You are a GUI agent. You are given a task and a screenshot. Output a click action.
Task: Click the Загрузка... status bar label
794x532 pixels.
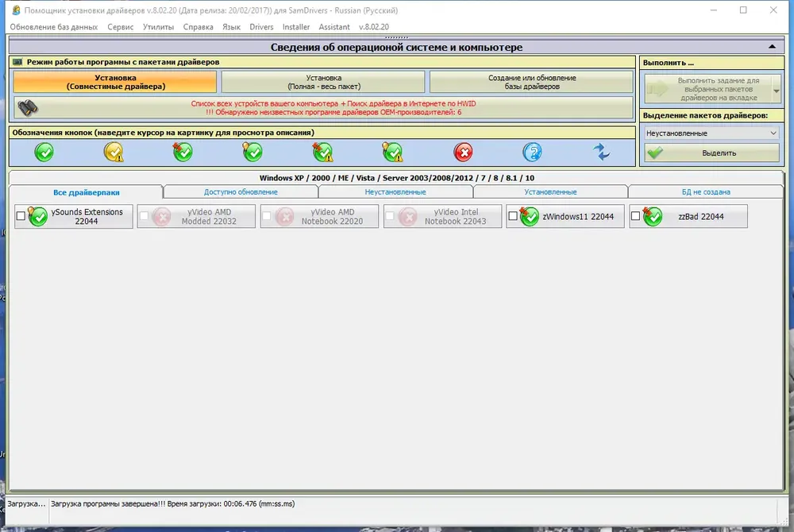(x=26, y=503)
